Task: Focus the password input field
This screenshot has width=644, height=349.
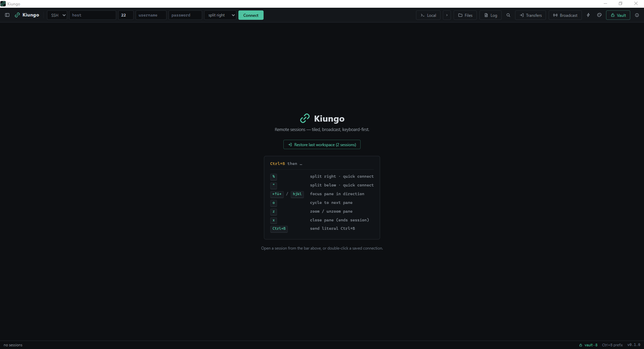Action: point(185,15)
